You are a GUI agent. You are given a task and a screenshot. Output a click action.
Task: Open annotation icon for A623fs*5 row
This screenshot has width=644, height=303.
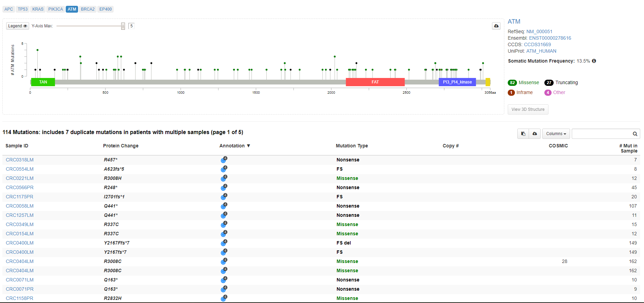224,169
